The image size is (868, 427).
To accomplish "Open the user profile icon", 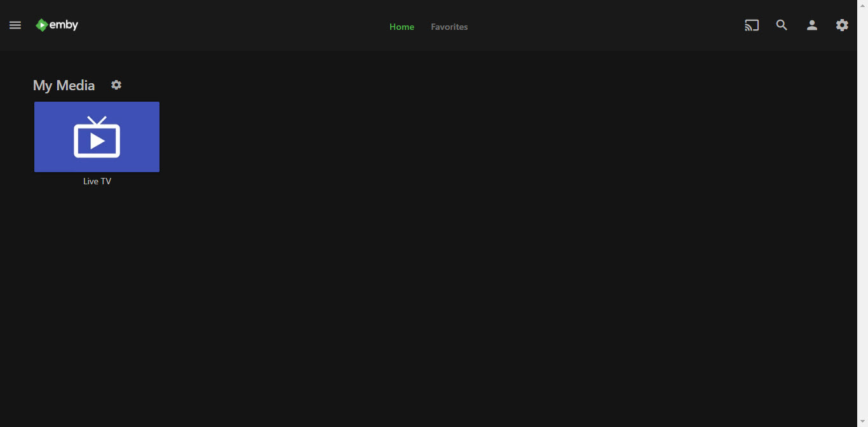I will [811, 25].
